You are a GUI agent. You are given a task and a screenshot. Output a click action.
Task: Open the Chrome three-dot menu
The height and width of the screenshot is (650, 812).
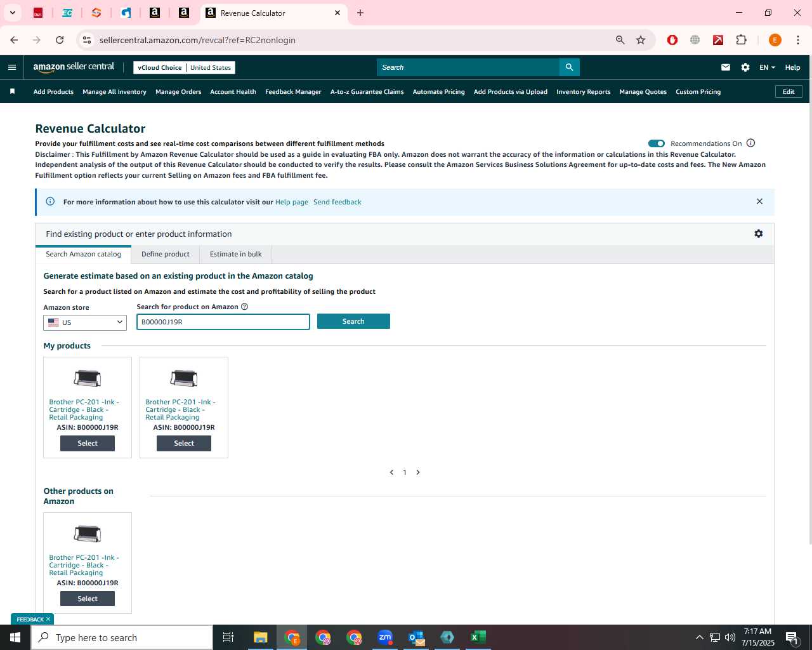(798, 40)
